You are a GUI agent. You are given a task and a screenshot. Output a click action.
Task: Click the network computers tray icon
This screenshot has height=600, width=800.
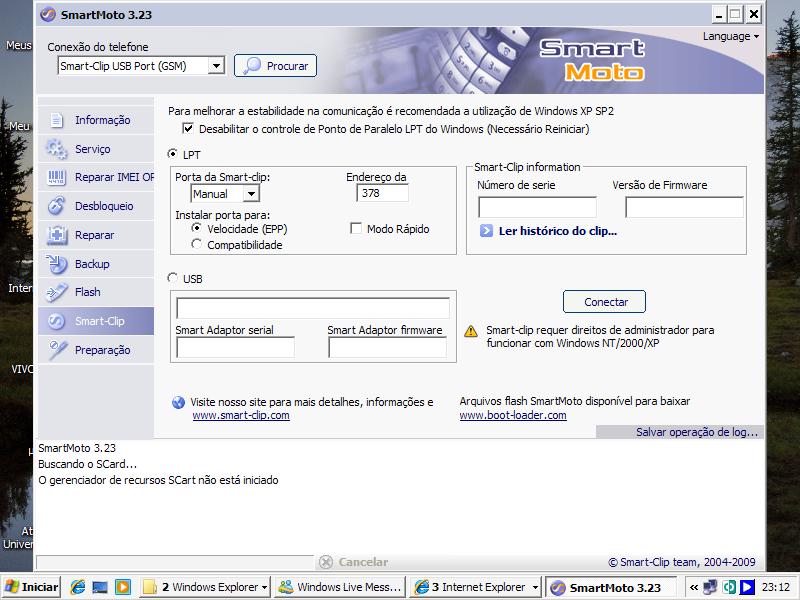click(710, 587)
